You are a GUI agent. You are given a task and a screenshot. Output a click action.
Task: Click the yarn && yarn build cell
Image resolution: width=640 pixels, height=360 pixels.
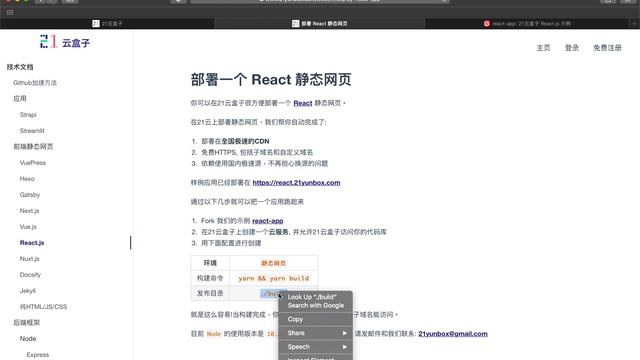pyautogui.click(x=273, y=278)
